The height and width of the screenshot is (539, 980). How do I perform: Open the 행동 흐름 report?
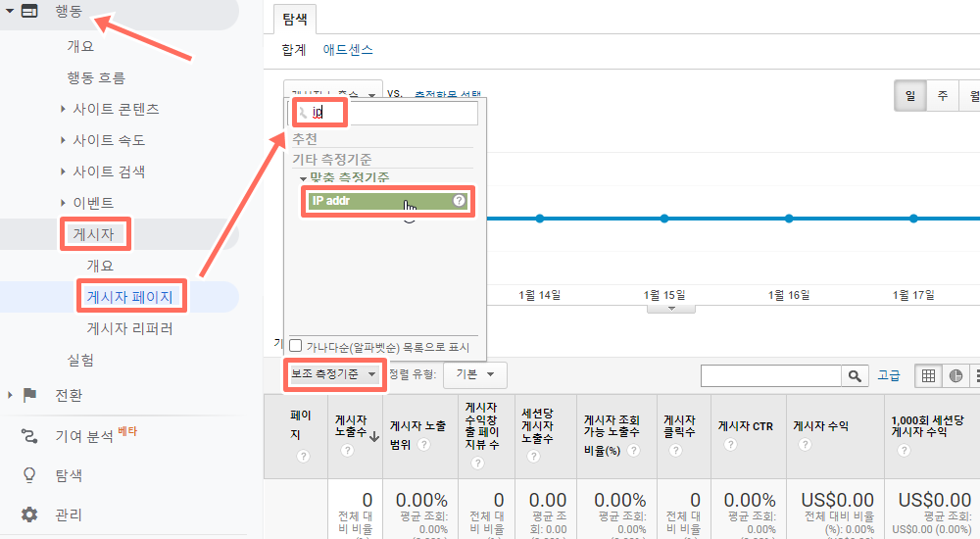pyautogui.click(x=96, y=77)
